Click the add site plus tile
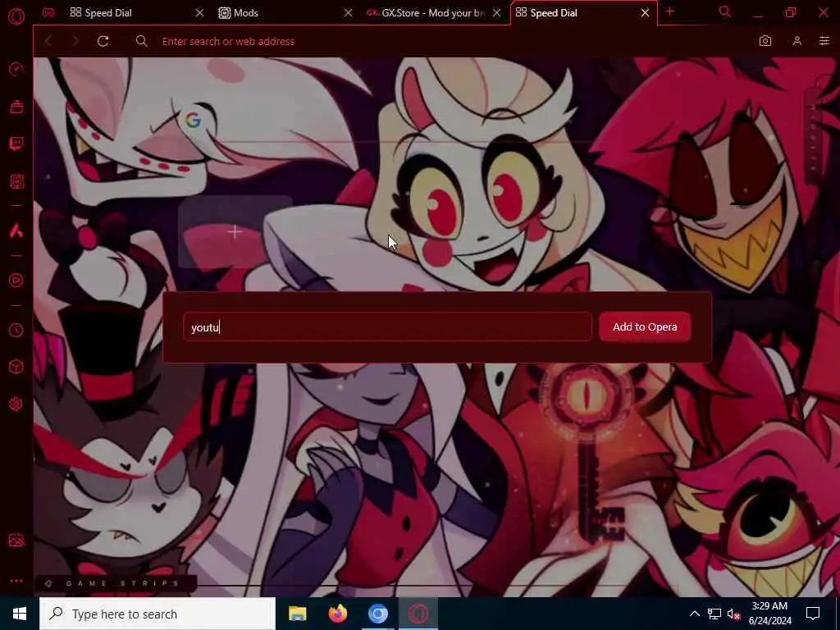Viewport: 840px width, 630px height. tap(235, 231)
